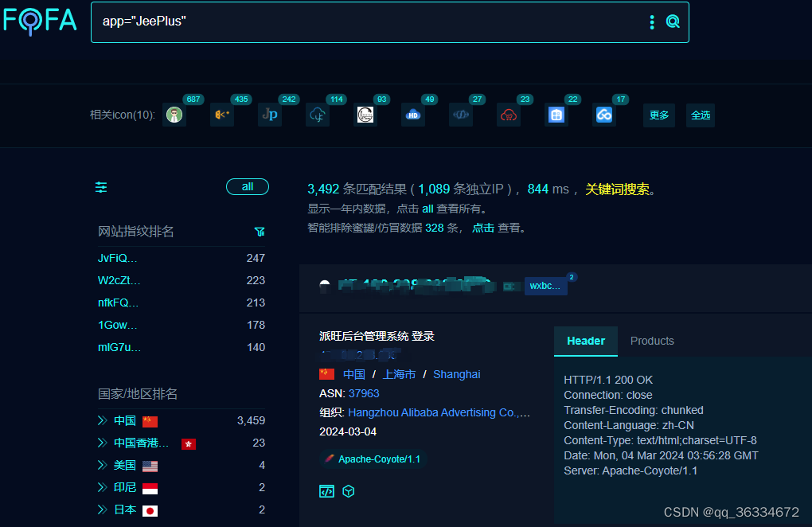The image size is (812, 527).
Task: Click the 派旺后台管理系统 登录 result title
Action: pyautogui.click(x=377, y=336)
